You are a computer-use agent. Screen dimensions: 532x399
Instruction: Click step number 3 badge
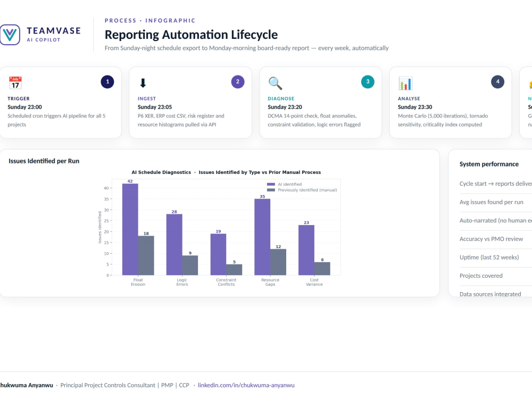click(368, 82)
